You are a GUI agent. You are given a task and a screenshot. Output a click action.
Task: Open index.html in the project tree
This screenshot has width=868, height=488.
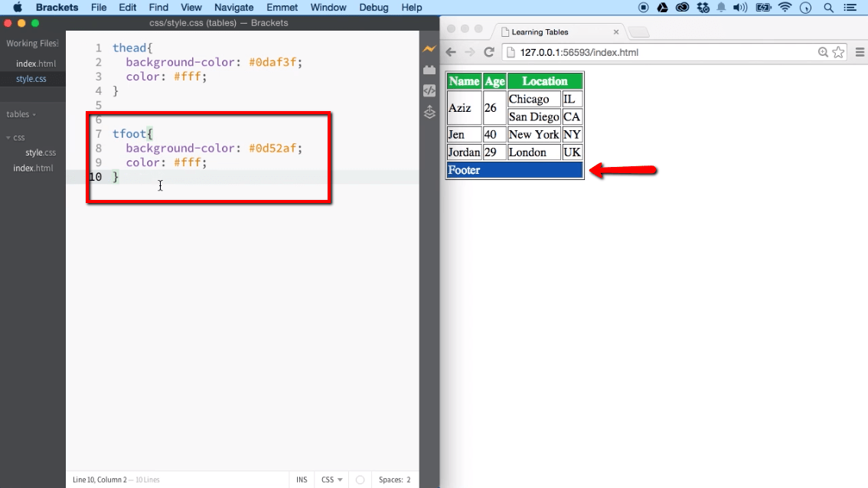(33, 168)
